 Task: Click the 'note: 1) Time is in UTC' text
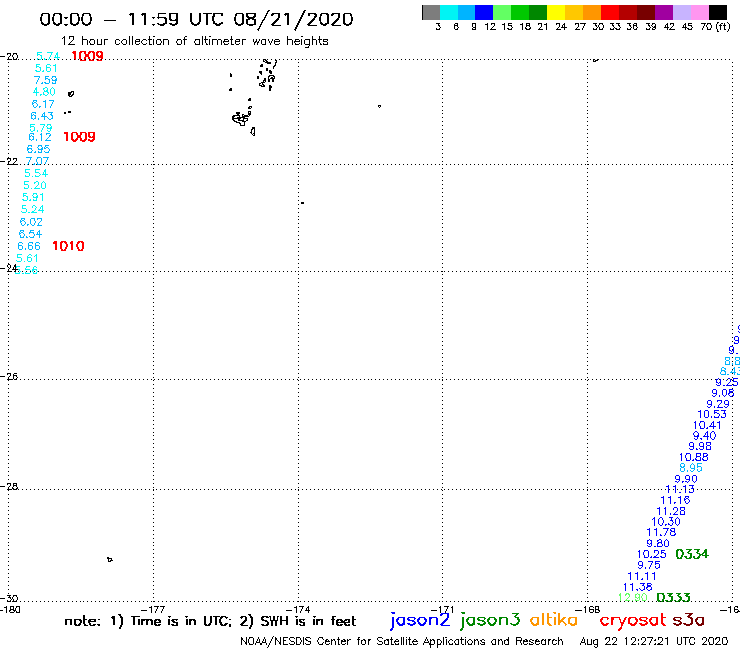[148, 621]
